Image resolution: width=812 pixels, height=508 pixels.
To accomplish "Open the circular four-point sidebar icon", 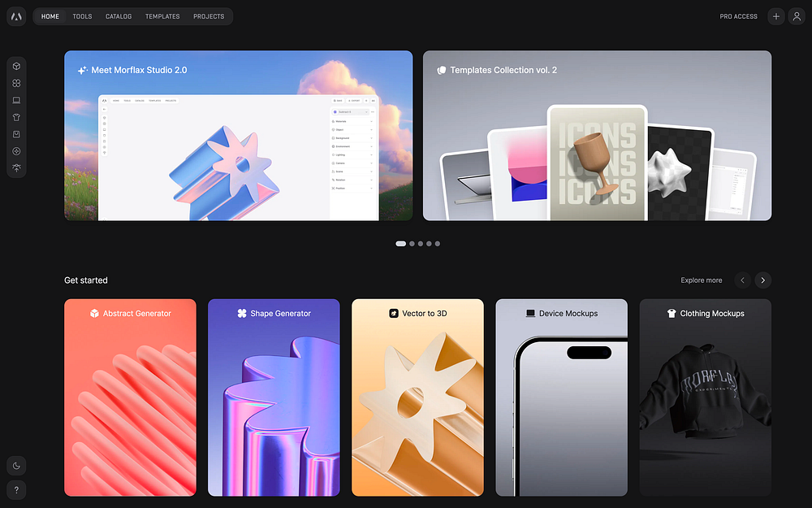I will 16,151.
